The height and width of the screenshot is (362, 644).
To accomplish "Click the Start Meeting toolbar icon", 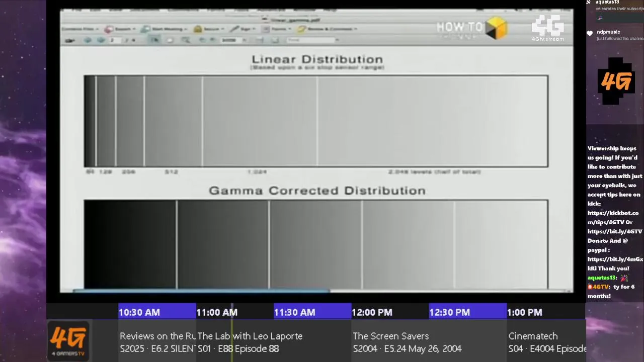I will pyautogui.click(x=145, y=29).
